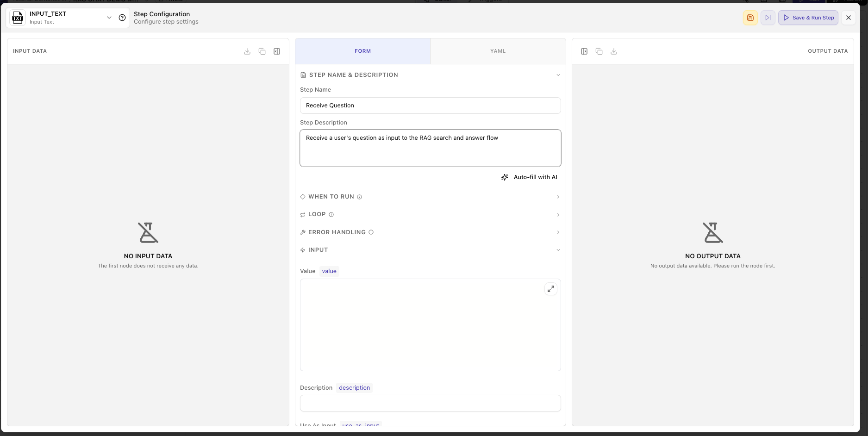The image size is (868, 436).
Task: Click the INPUT_TEXT node type icon
Action: click(x=18, y=18)
